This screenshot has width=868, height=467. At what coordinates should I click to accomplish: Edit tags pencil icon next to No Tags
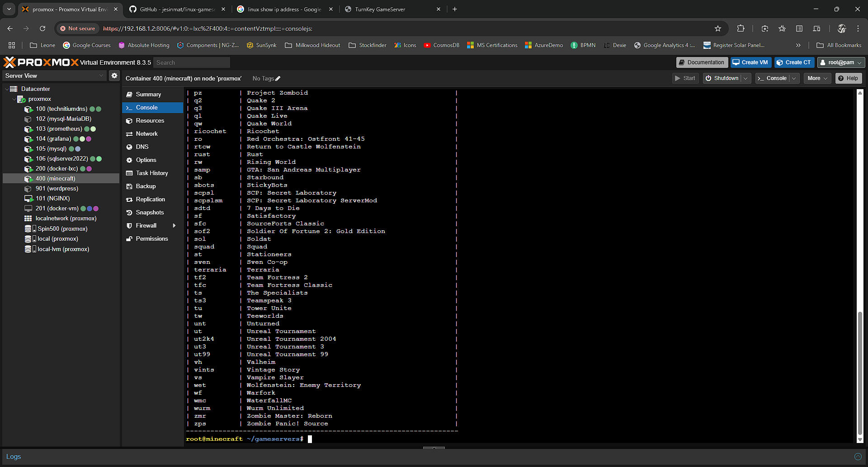point(278,79)
